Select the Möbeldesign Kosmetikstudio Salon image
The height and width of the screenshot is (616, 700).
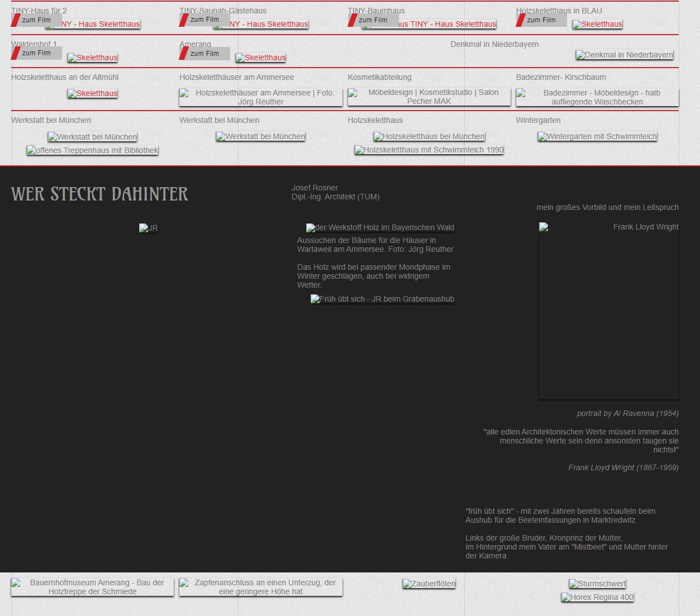[x=428, y=97]
